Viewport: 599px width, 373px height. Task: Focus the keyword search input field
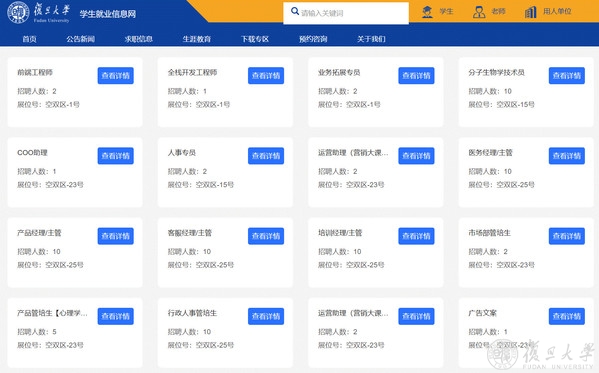(346, 13)
